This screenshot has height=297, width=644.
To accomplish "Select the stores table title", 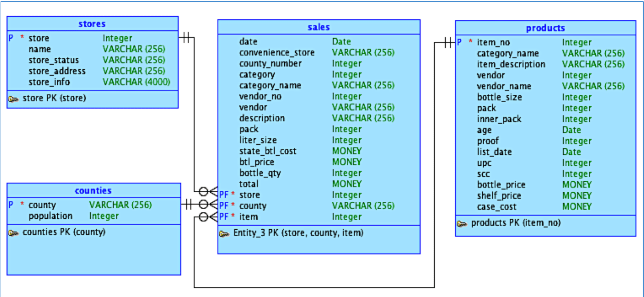I will click(92, 24).
